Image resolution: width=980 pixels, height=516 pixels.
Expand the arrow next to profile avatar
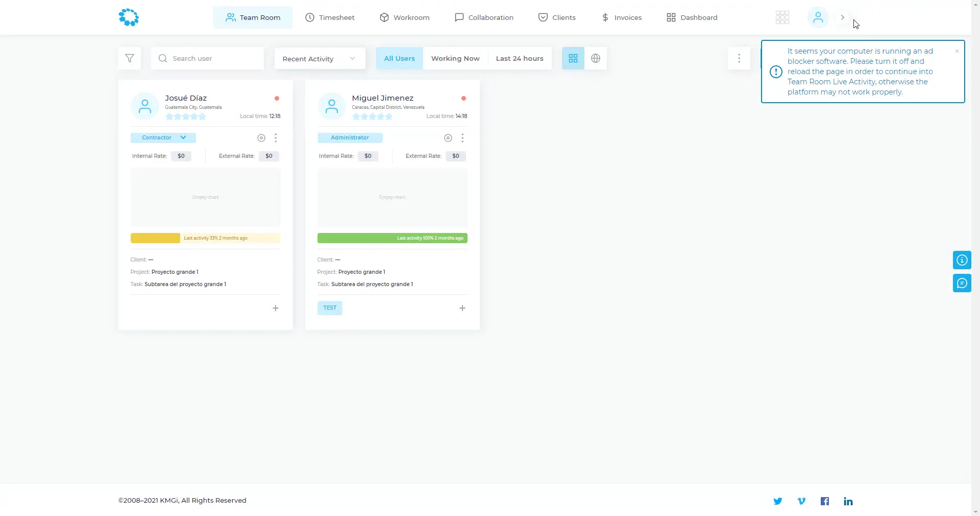pyautogui.click(x=842, y=17)
